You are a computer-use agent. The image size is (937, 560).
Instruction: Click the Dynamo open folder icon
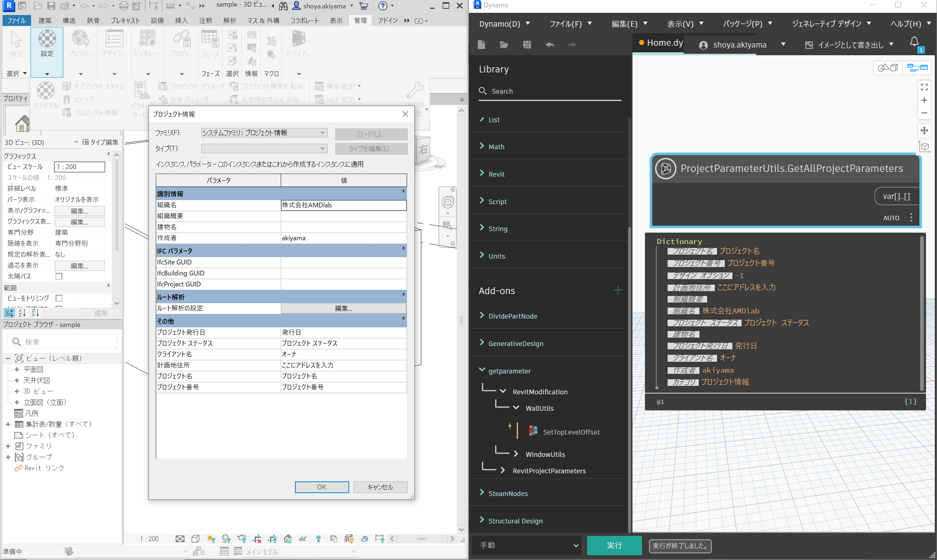click(x=504, y=45)
